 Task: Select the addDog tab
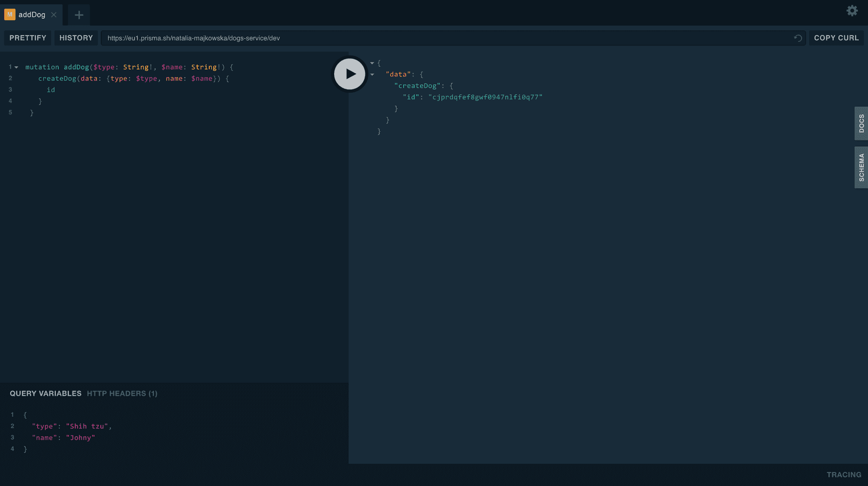click(31, 14)
